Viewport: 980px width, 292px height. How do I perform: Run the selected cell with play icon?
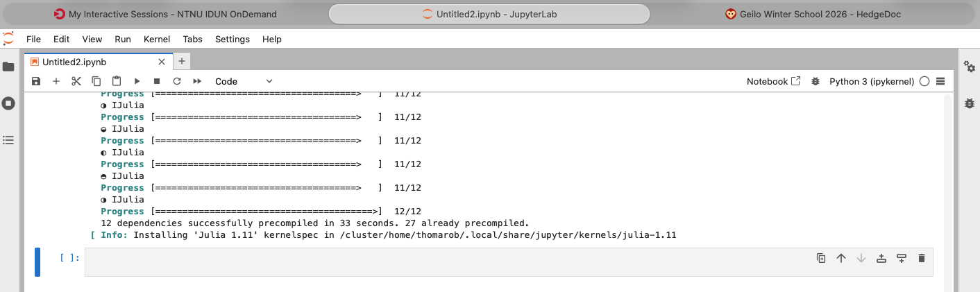click(x=137, y=81)
